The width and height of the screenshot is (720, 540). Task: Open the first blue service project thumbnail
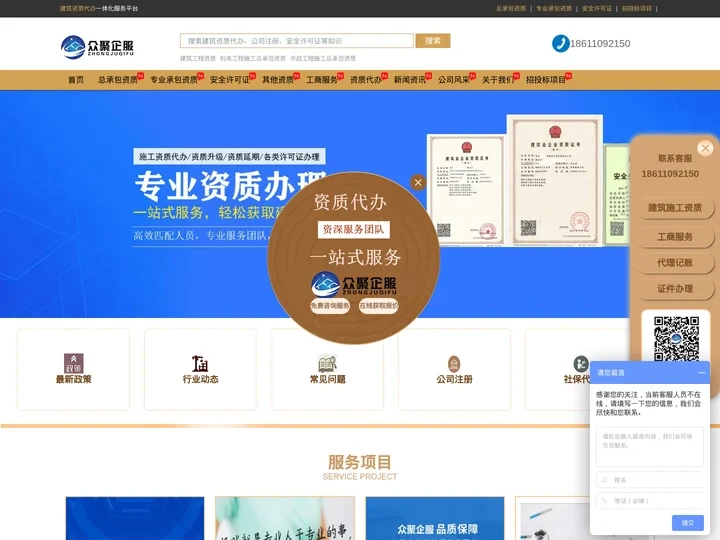(x=135, y=518)
